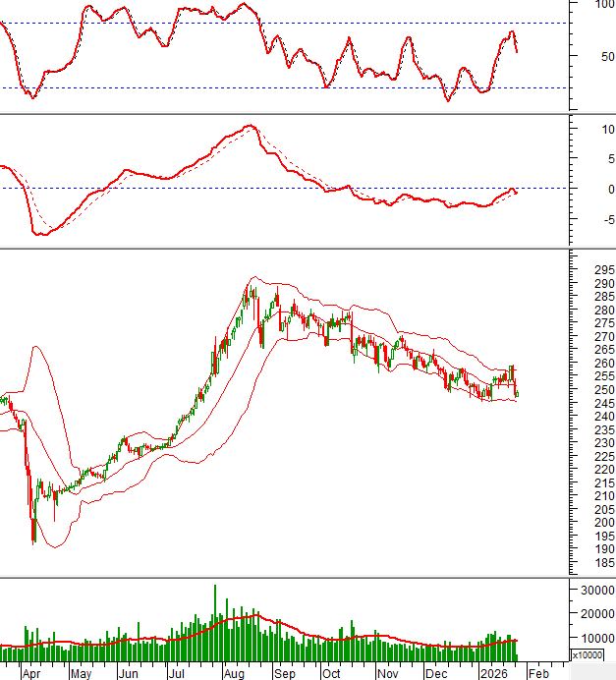Viewport: 616px width, 680px height.
Task: Click the Apr label on the time axis
Action: click(x=31, y=674)
